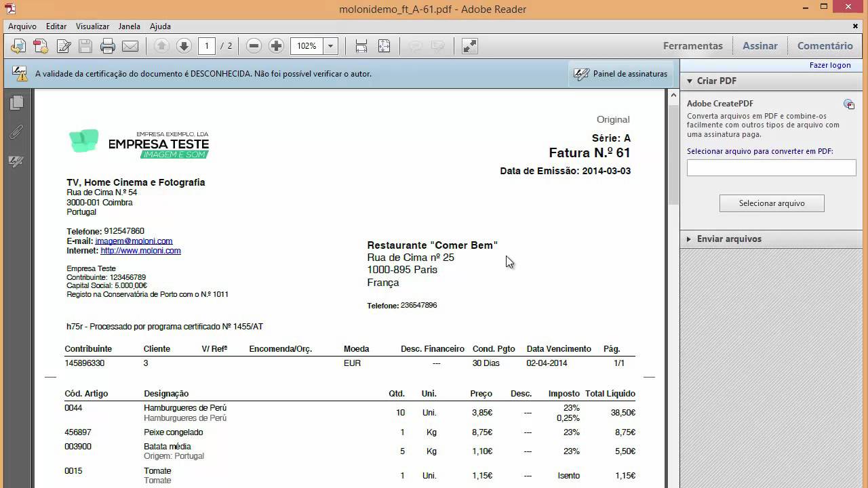Collapse the Criar PDF section
The width and height of the screenshot is (868, 488).
690,81
